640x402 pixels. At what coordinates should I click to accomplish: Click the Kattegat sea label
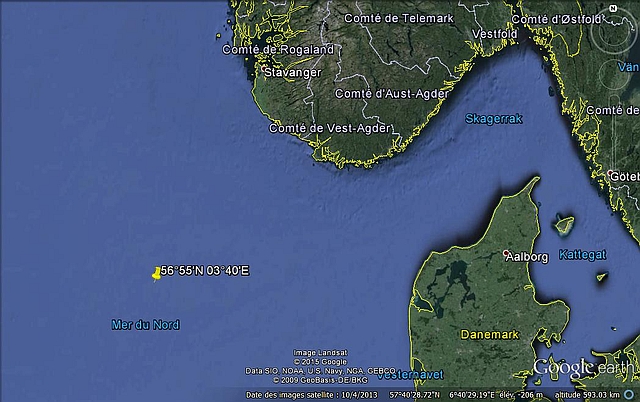582,255
